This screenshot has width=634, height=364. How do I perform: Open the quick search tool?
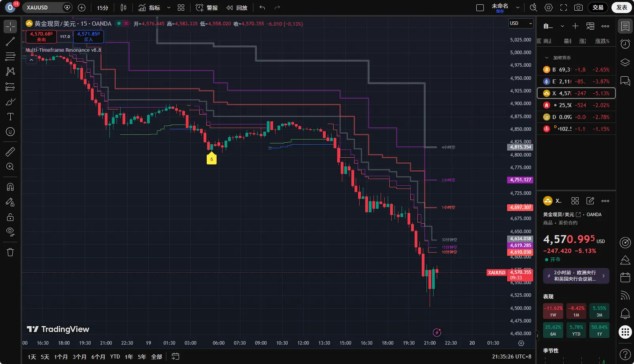(534, 8)
